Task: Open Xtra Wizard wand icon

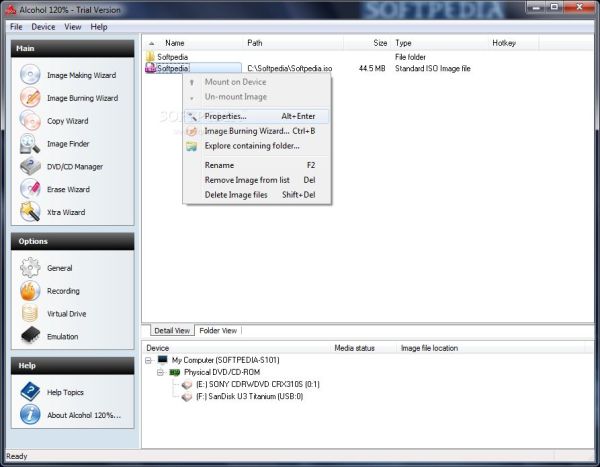Action: tap(30, 212)
